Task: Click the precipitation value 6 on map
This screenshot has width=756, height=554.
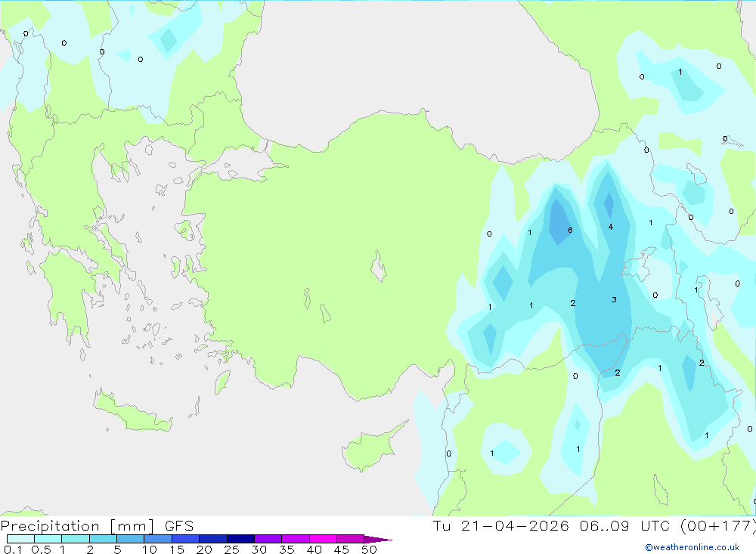Action: click(x=570, y=230)
